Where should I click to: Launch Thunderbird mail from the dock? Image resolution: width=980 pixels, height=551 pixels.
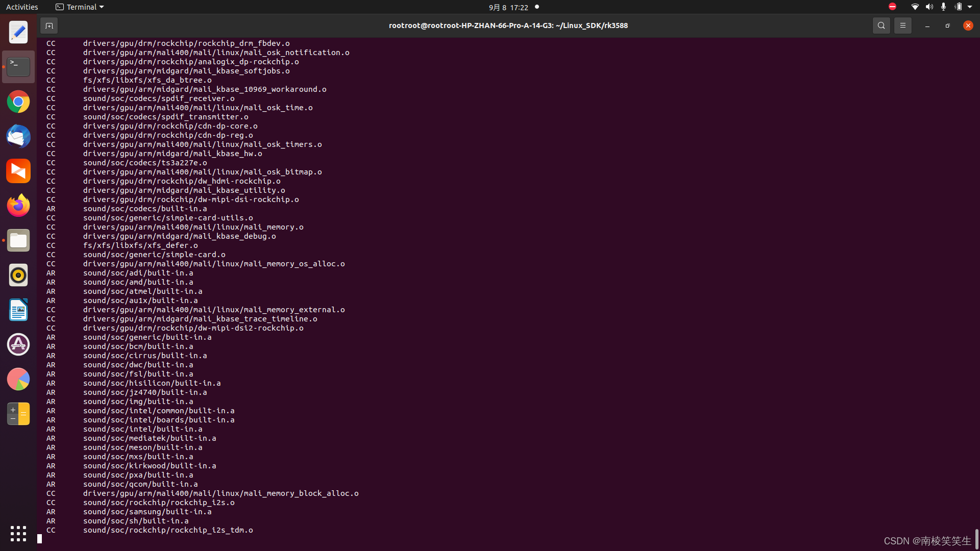tap(18, 137)
